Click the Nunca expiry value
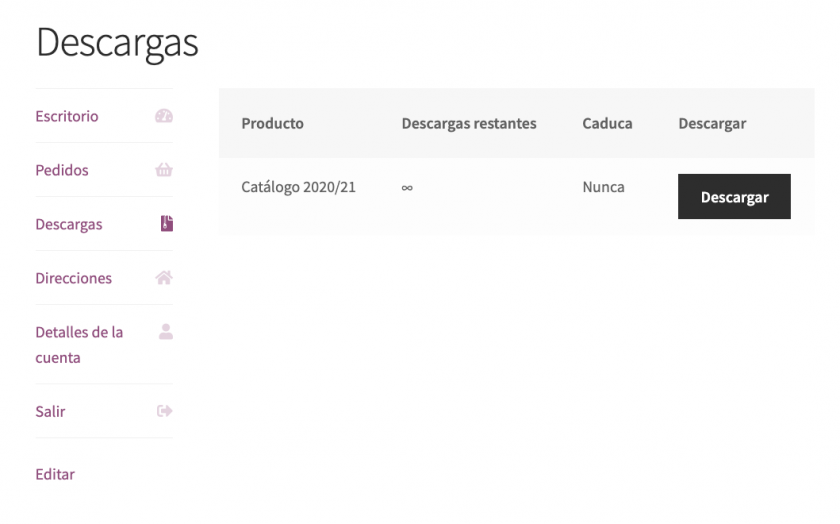840x524 pixels. click(x=603, y=187)
